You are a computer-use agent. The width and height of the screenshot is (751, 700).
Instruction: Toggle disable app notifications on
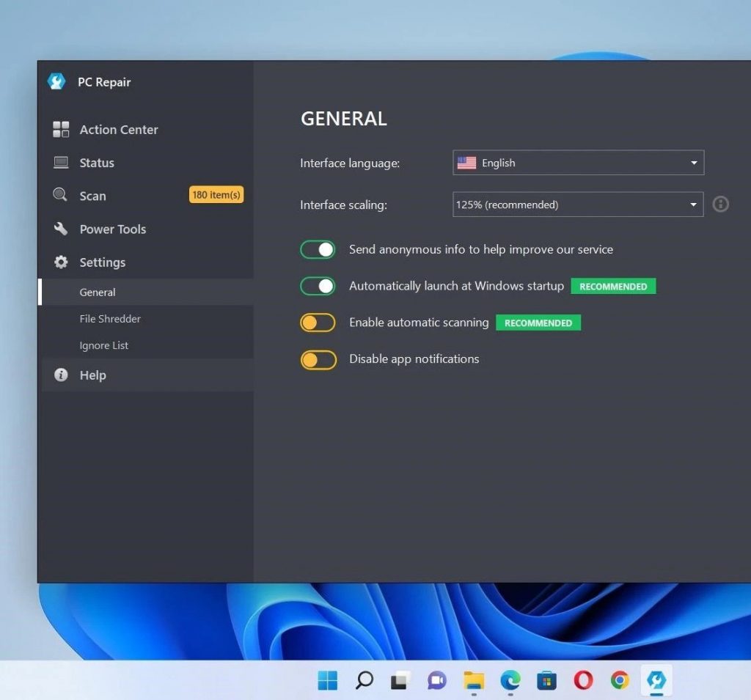click(x=317, y=359)
